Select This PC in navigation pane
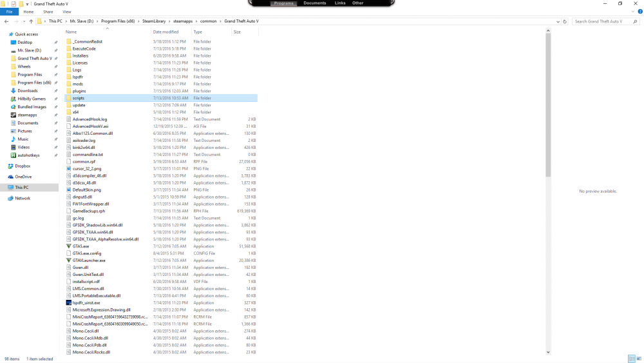Screen dimensions: 644x363 pyautogui.click(x=22, y=188)
